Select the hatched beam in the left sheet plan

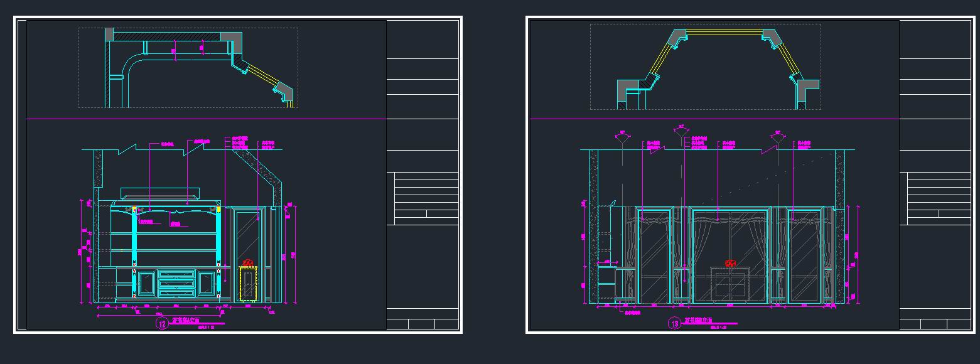coord(167,37)
